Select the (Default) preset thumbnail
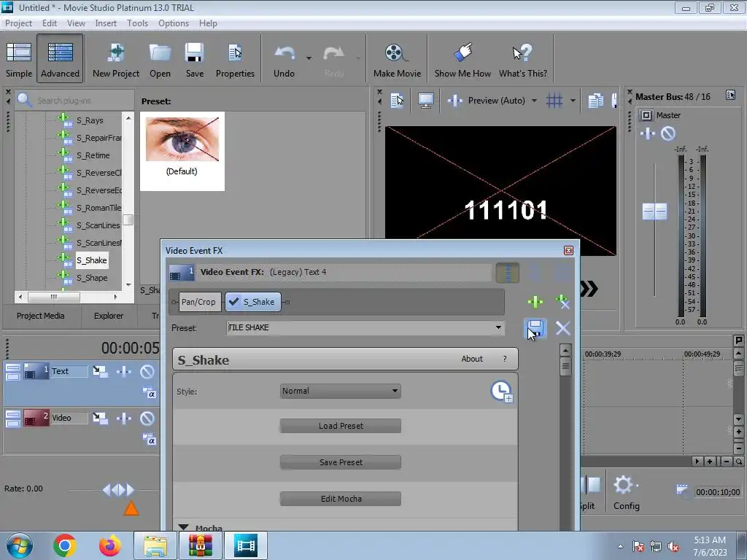This screenshot has width=747, height=560. click(182, 151)
